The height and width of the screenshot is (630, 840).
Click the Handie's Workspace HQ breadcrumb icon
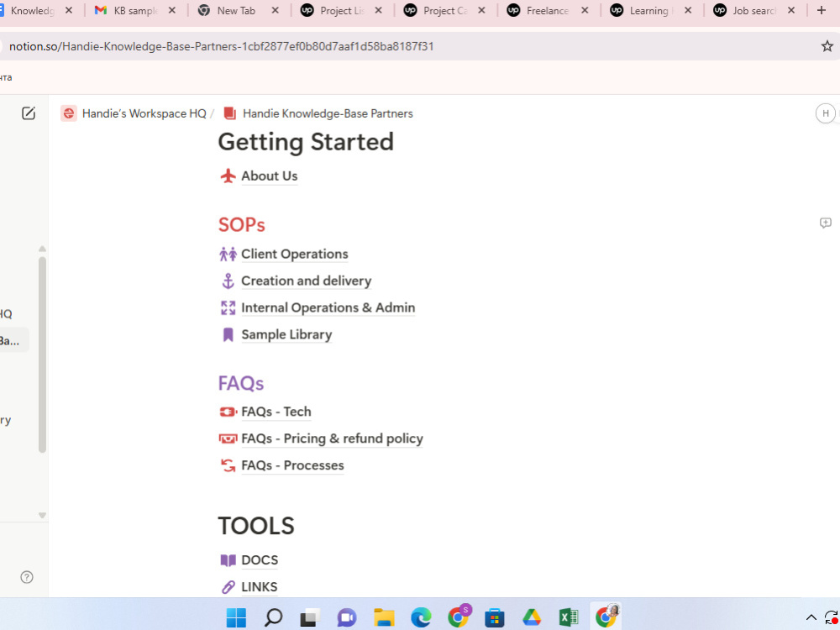(69, 113)
